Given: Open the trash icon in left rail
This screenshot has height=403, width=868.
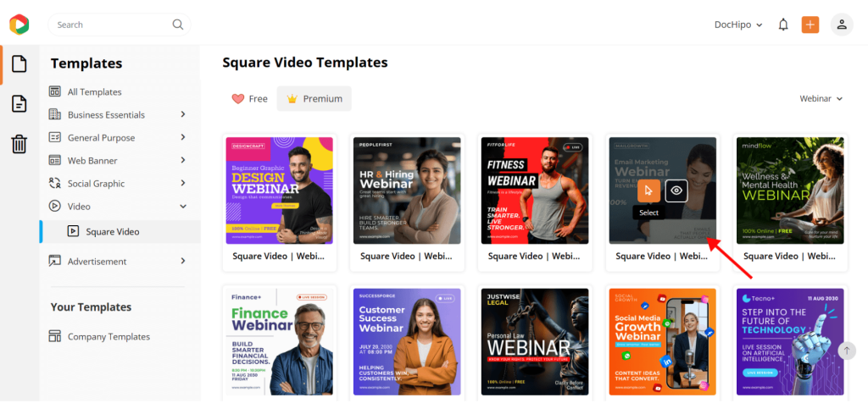Looking at the screenshot, I should [x=19, y=144].
